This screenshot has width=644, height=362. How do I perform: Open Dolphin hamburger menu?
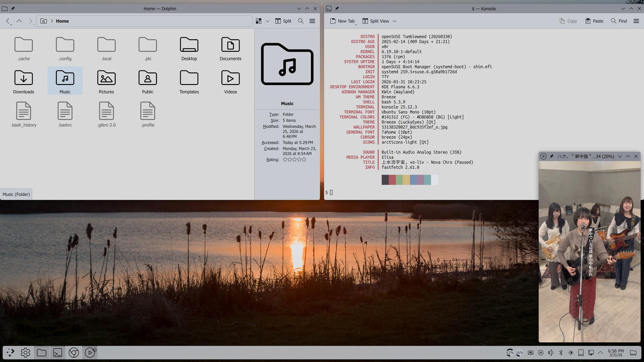[312, 21]
